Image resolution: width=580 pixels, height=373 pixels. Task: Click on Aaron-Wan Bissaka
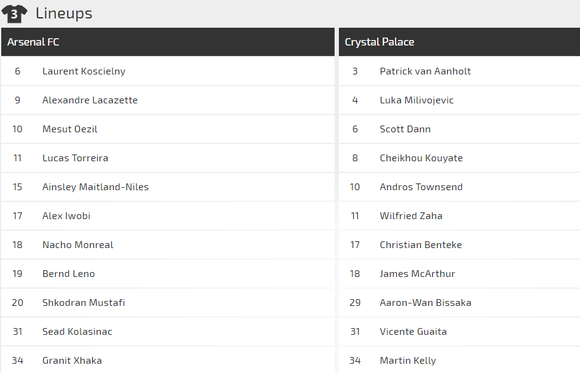pyautogui.click(x=425, y=302)
